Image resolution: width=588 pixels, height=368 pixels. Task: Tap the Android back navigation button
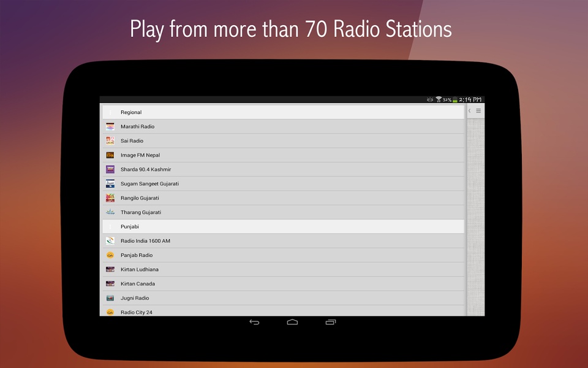click(254, 322)
